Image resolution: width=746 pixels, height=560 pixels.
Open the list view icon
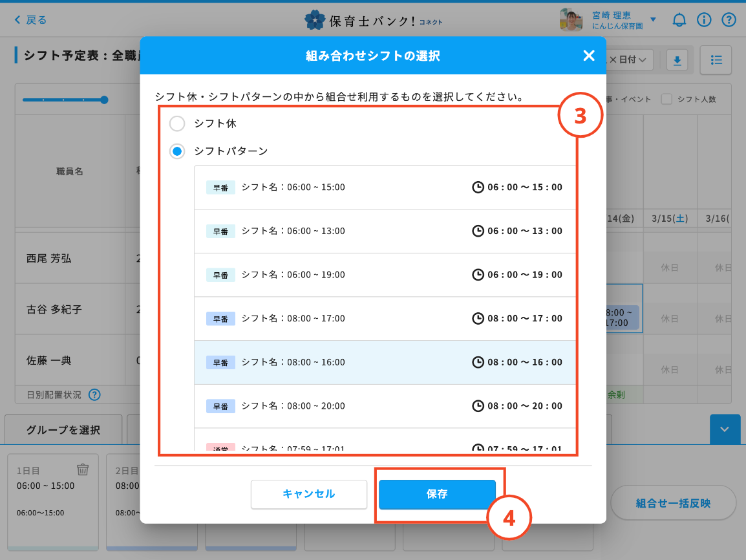click(x=716, y=60)
